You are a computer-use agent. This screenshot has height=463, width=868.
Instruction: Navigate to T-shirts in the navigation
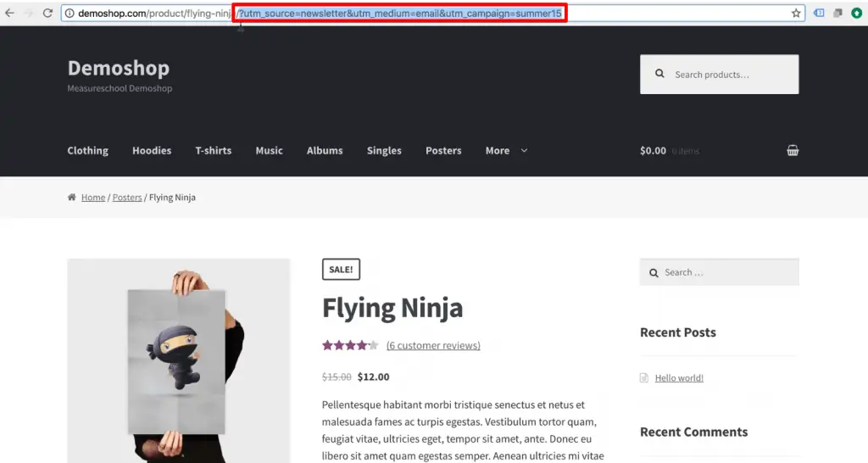[x=213, y=151]
